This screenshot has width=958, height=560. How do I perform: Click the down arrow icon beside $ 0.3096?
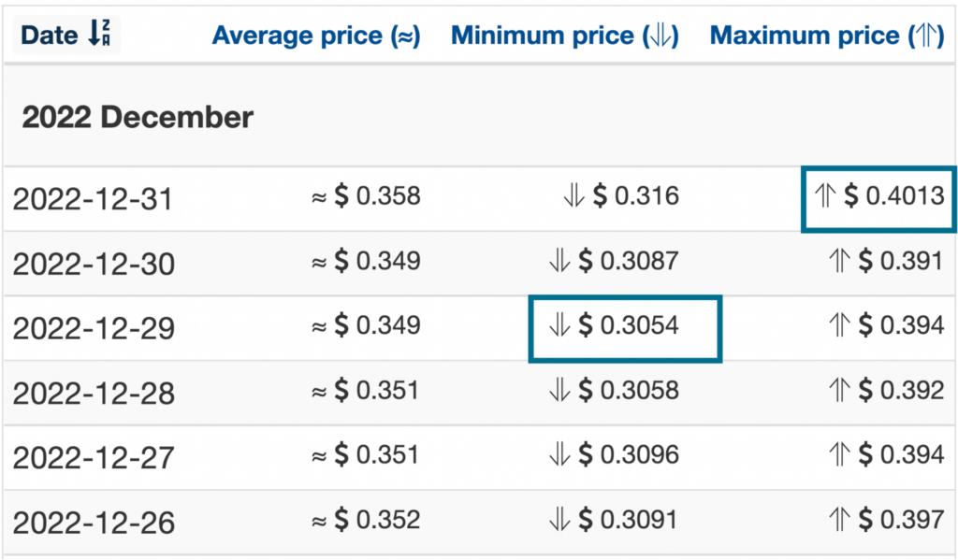(x=559, y=455)
